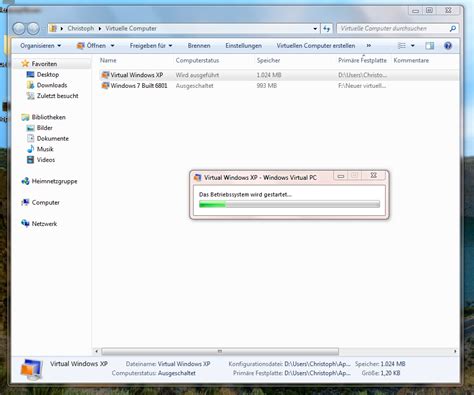Click the 993 MB Speicher cell
The image size is (474, 395).
267,86
